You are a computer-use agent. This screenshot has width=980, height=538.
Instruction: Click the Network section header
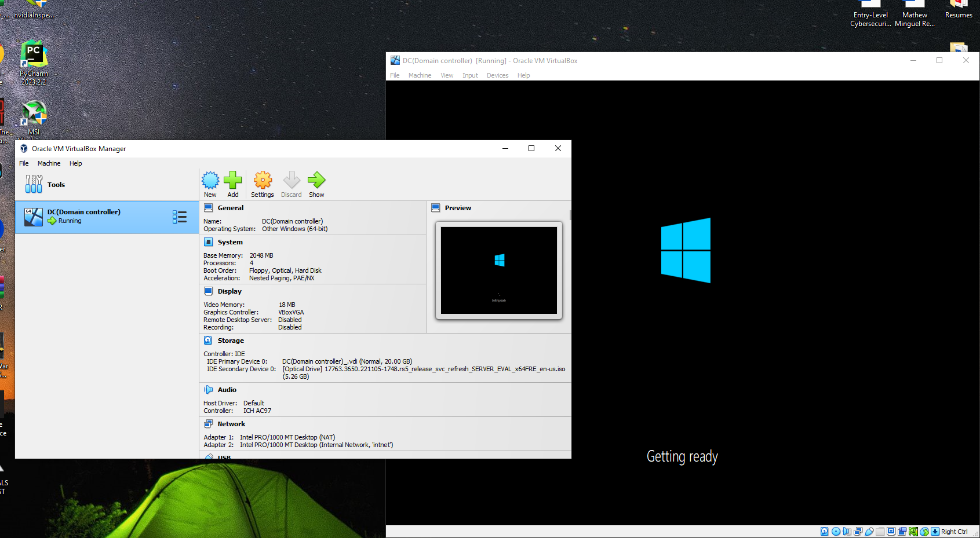click(231, 424)
